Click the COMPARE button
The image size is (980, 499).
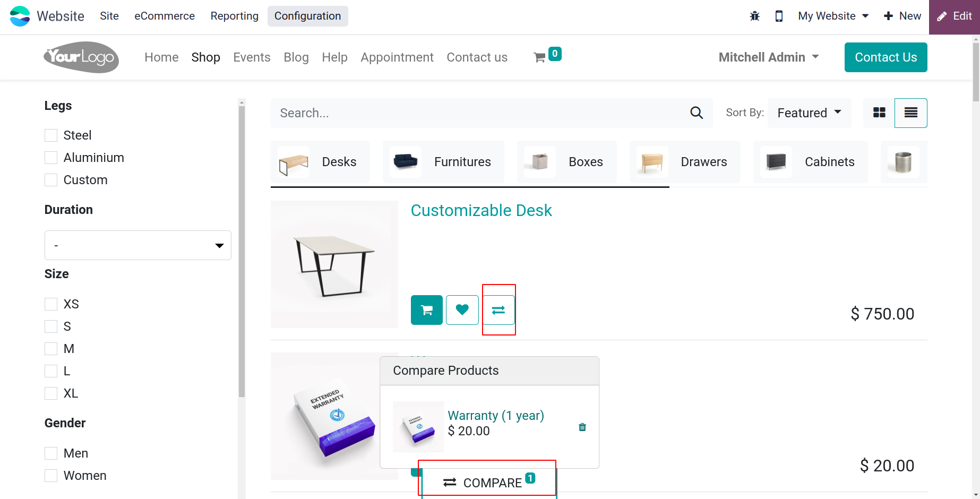pos(489,482)
